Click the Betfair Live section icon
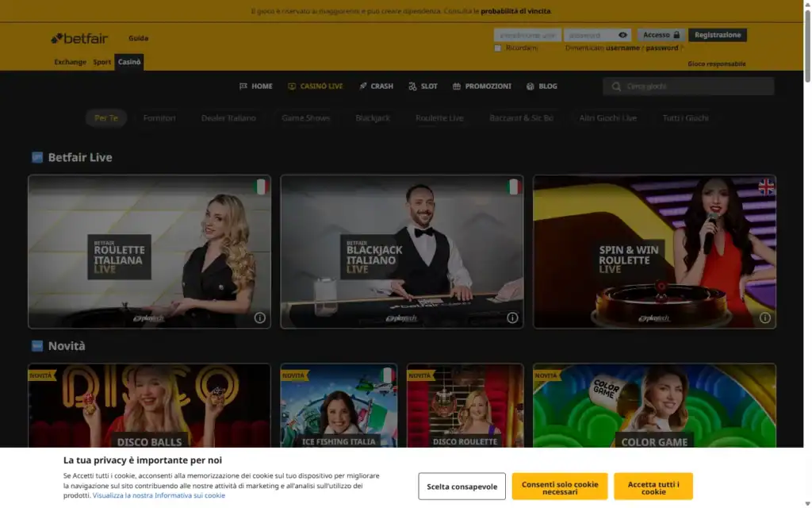 click(37, 157)
